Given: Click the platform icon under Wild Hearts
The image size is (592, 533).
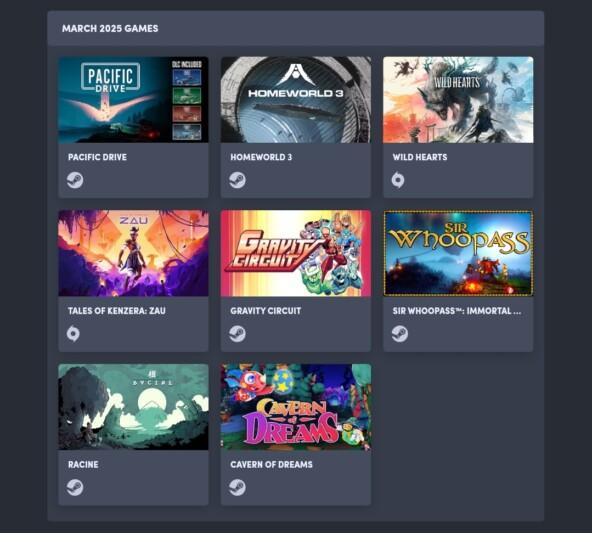Looking at the screenshot, I should pos(398,180).
